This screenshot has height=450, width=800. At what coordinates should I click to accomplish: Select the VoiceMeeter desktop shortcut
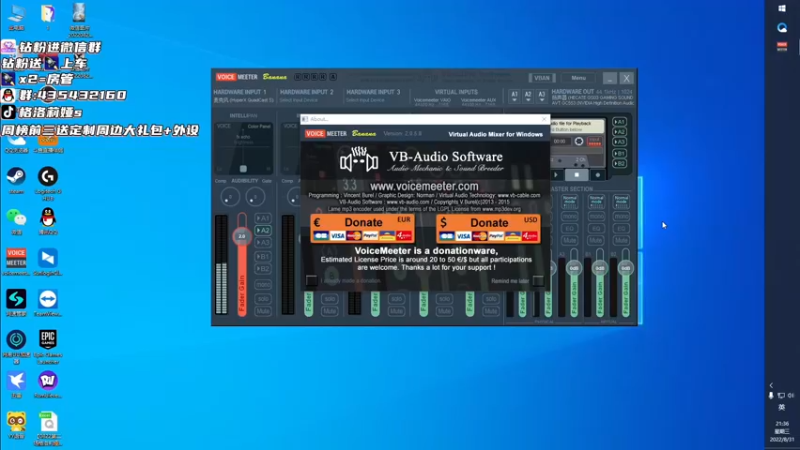pos(16,261)
